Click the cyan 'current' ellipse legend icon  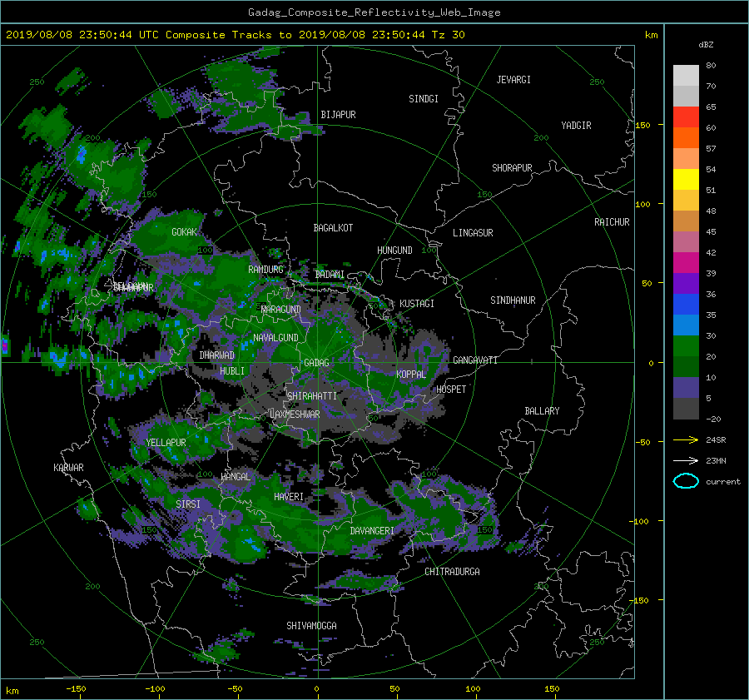(686, 481)
